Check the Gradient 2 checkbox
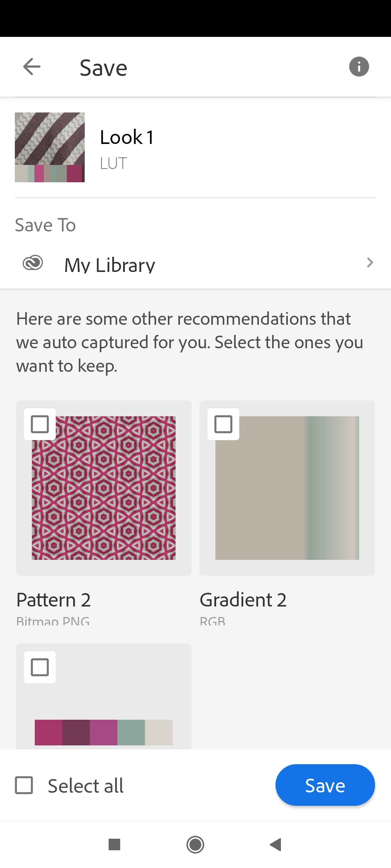The image size is (391, 868). pos(223,424)
